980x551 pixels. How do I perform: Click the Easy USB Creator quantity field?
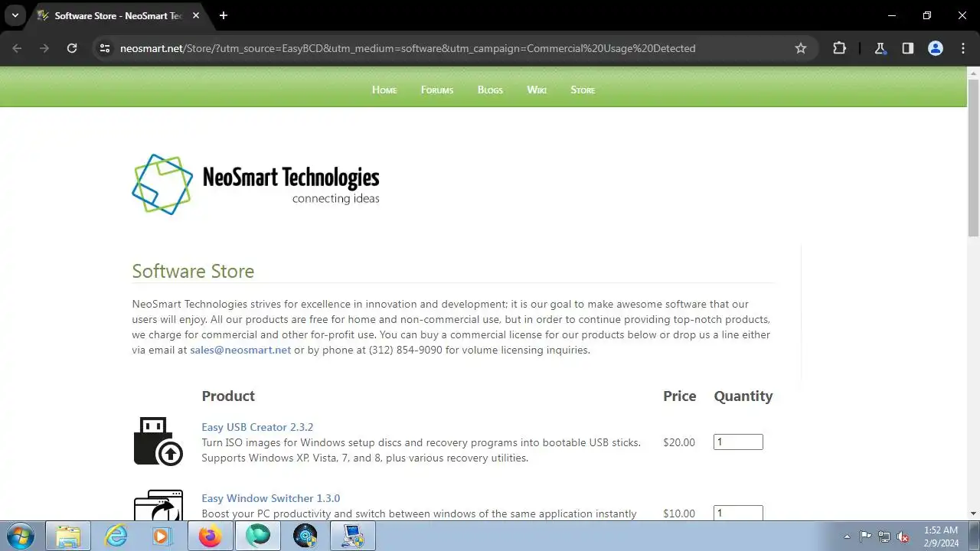tap(738, 442)
